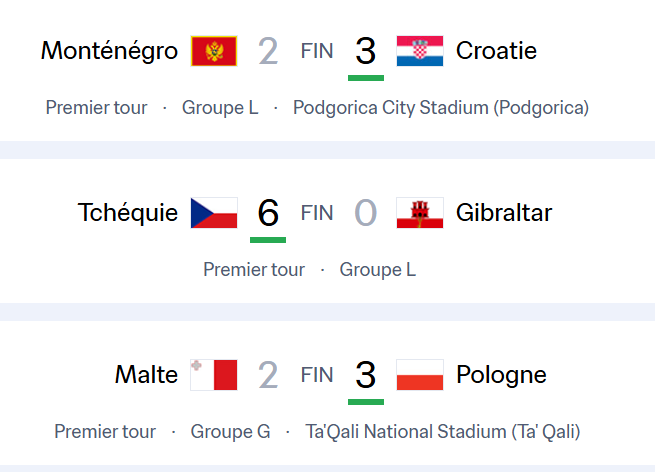The height and width of the screenshot is (472, 655).
Task: Open the Monténégro team page
Action: tap(109, 50)
